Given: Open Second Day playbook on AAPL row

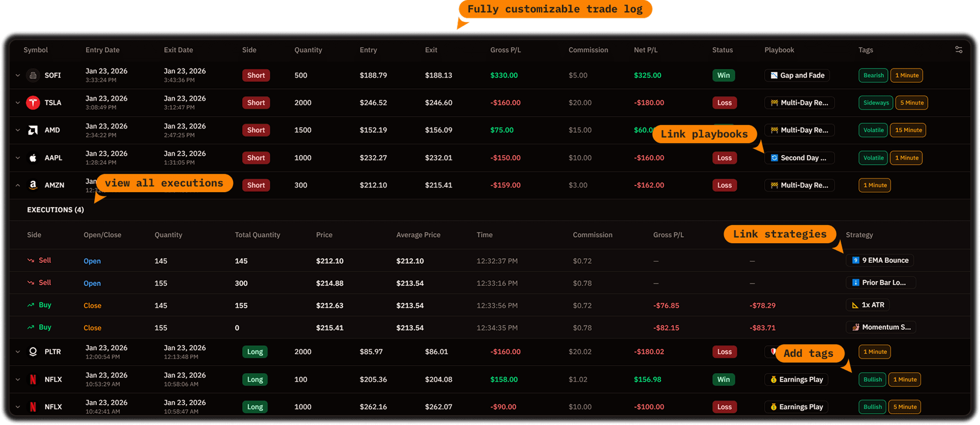Looking at the screenshot, I should click(x=800, y=158).
